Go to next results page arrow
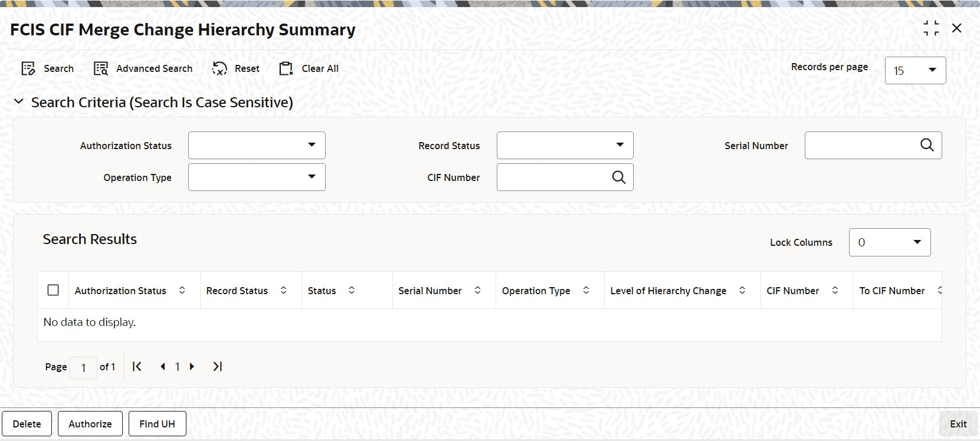Image resolution: width=980 pixels, height=441 pixels. [192, 367]
